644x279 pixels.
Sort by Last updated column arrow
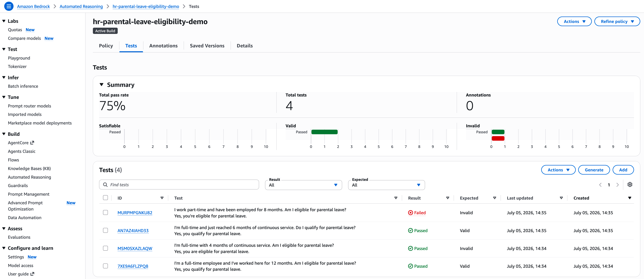(x=561, y=198)
